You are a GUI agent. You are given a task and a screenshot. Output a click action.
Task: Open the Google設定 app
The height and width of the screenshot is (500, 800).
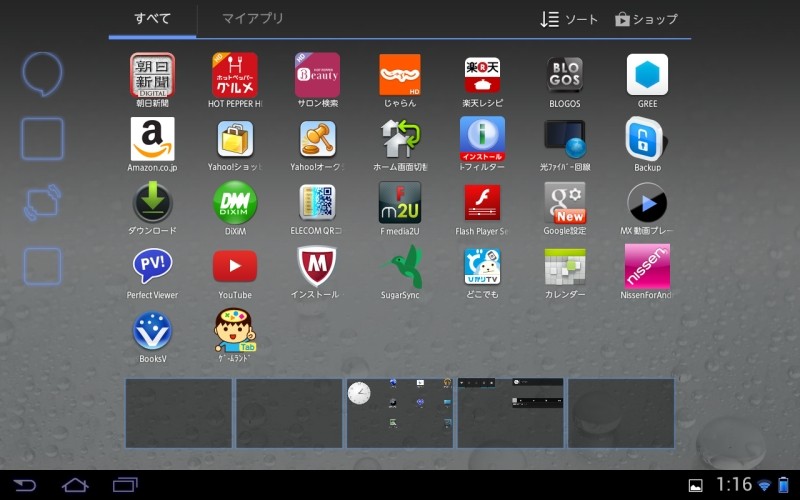point(565,203)
